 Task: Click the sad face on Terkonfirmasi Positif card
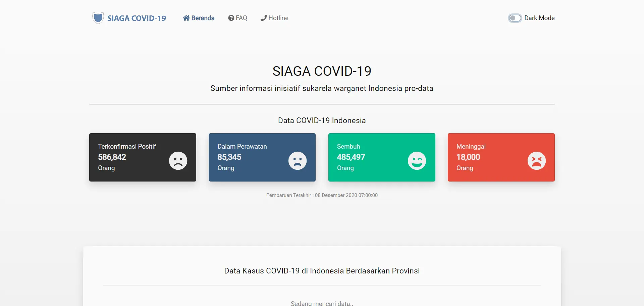pos(178,161)
